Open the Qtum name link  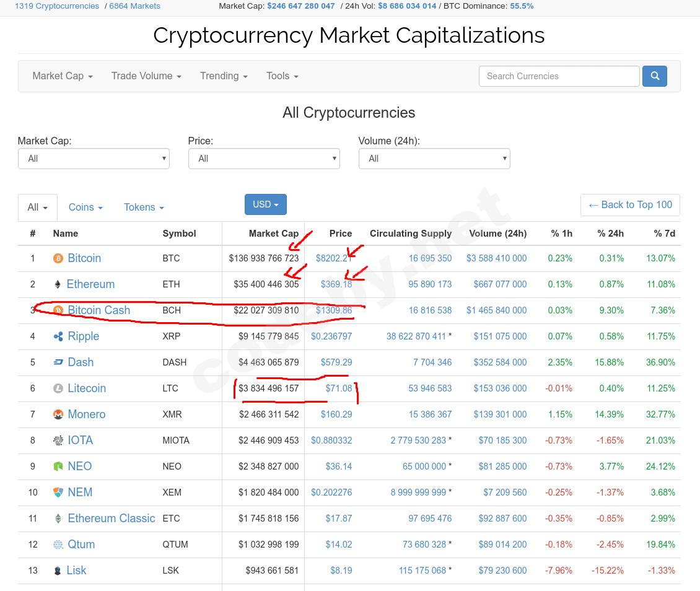coord(81,544)
